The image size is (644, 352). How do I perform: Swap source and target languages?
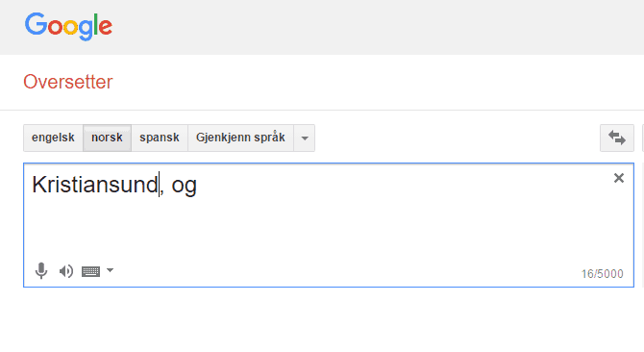[x=617, y=138]
